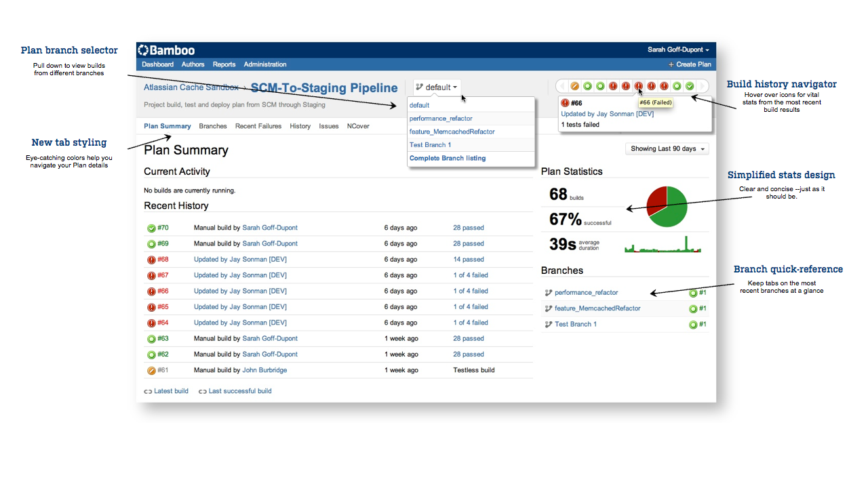
Task: Click the Create Plan button
Action: (x=690, y=64)
